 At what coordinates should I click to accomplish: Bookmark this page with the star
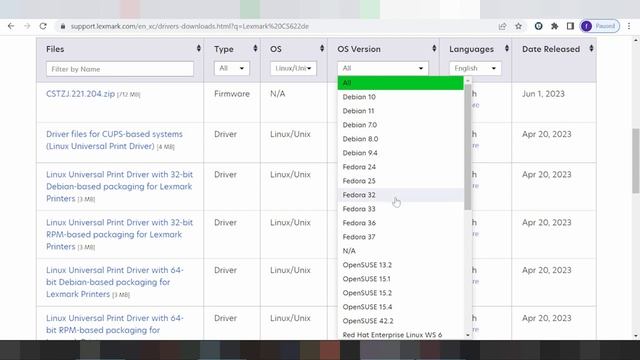click(x=518, y=26)
